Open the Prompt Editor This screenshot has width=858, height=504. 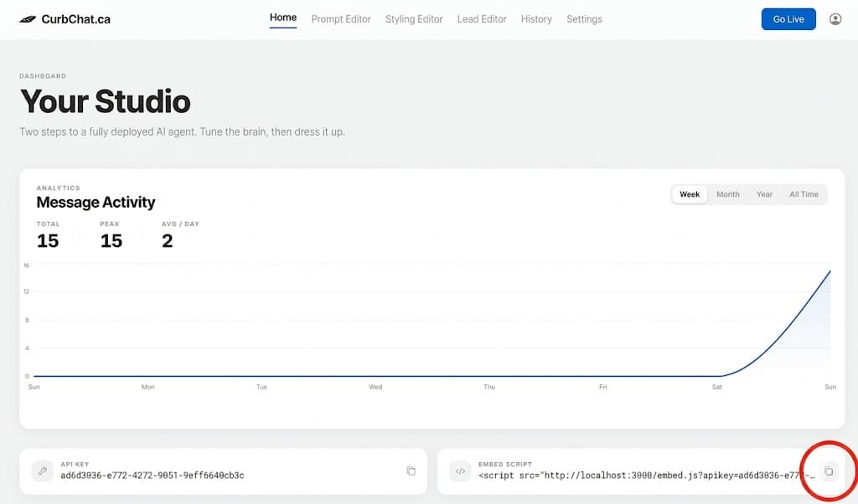341,18
